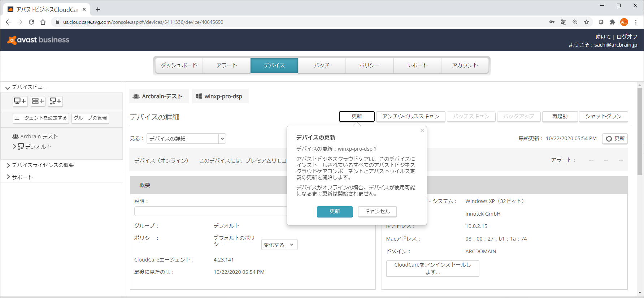The image size is (644, 298).
Task: Click the browser forward arrow
Action: (x=20, y=22)
